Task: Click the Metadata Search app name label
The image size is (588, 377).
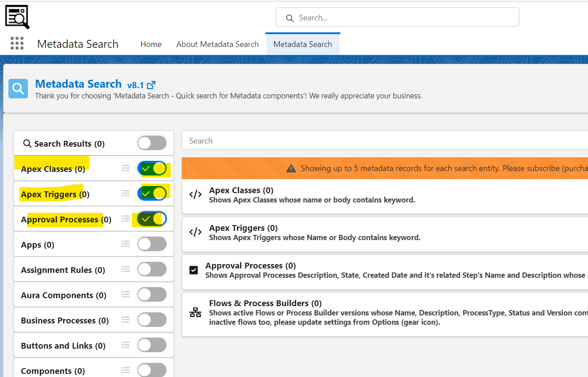Action: [78, 44]
